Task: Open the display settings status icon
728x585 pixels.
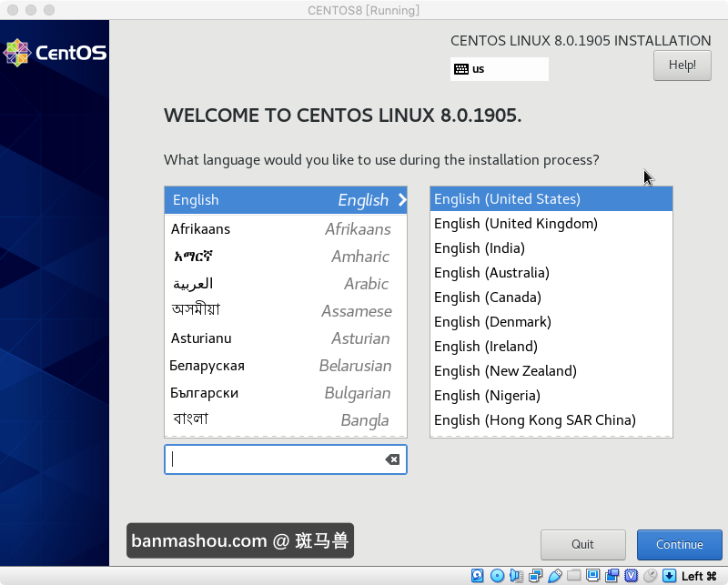Action: pos(593,576)
